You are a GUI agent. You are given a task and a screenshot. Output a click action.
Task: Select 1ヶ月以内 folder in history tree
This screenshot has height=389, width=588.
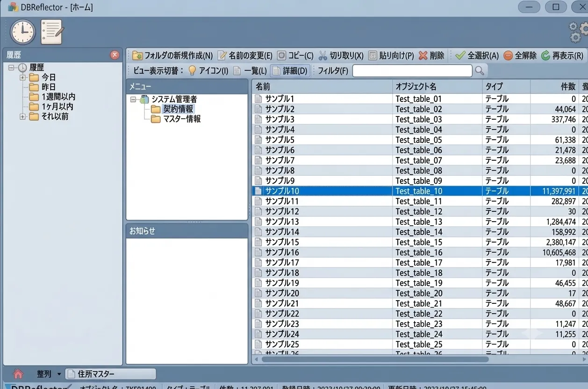pyautogui.click(x=51, y=107)
